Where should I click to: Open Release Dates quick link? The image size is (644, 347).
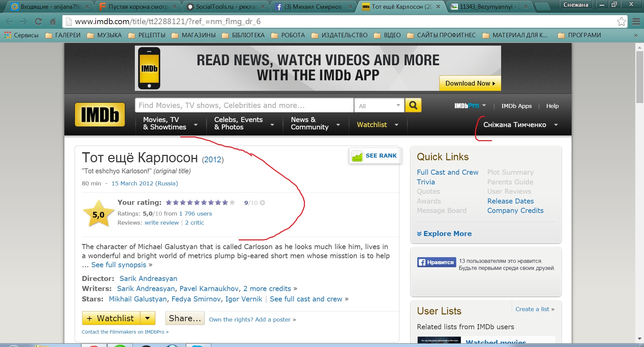(511, 201)
